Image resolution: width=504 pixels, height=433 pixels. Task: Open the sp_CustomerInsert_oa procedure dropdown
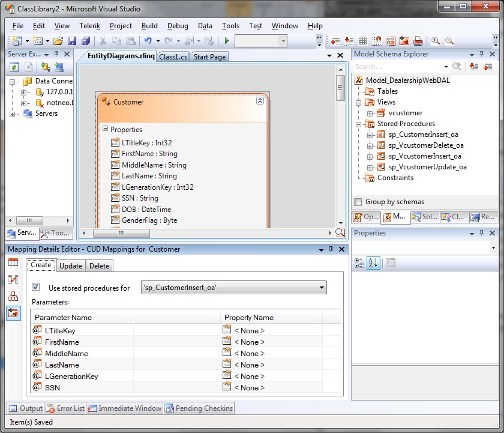[322, 288]
